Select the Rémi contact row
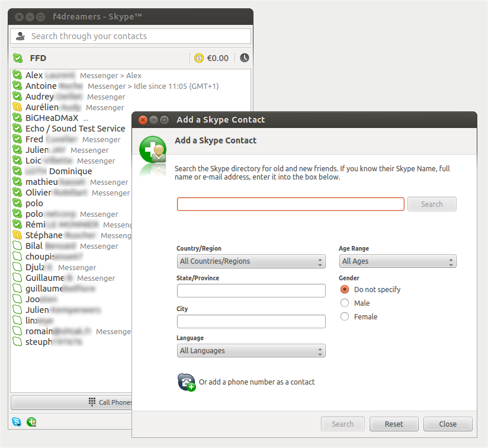Image resolution: width=488 pixels, height=448 pixels. point(72,225)
